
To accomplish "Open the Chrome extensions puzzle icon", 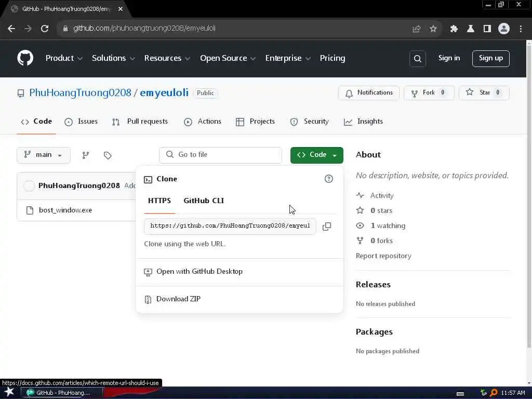I will click(x=454, y=29).
